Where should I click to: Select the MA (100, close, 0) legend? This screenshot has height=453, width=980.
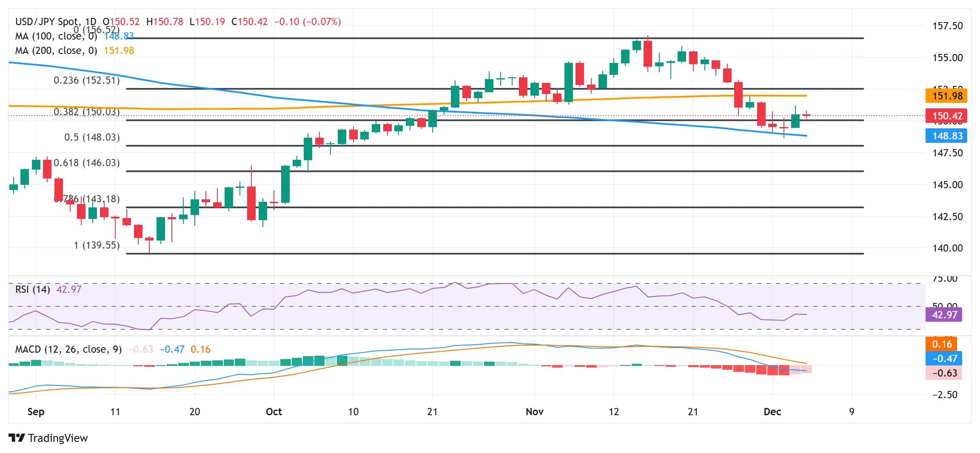click(56, 36)
